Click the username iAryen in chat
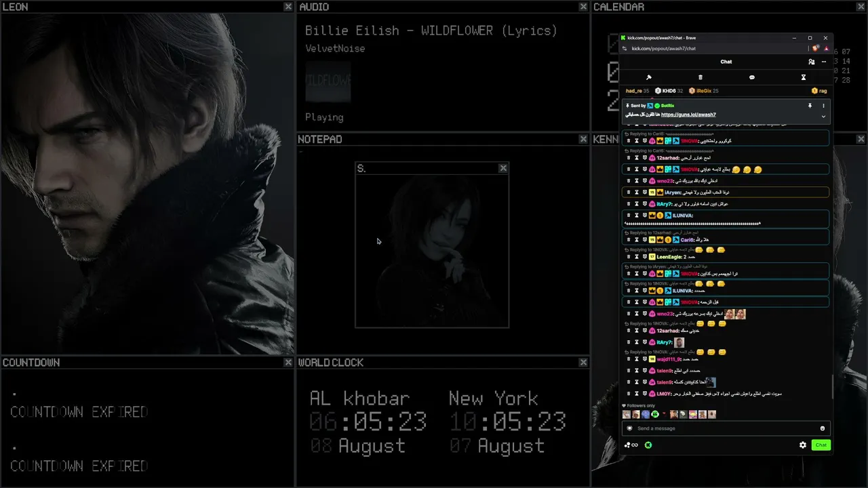 pyautogui.click(x=673, y=192)
